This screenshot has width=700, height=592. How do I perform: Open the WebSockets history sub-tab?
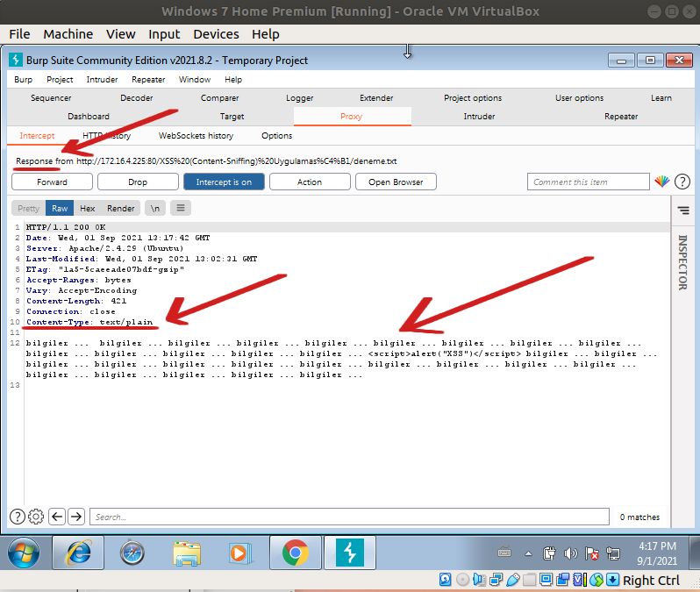(x=196, y=135)
